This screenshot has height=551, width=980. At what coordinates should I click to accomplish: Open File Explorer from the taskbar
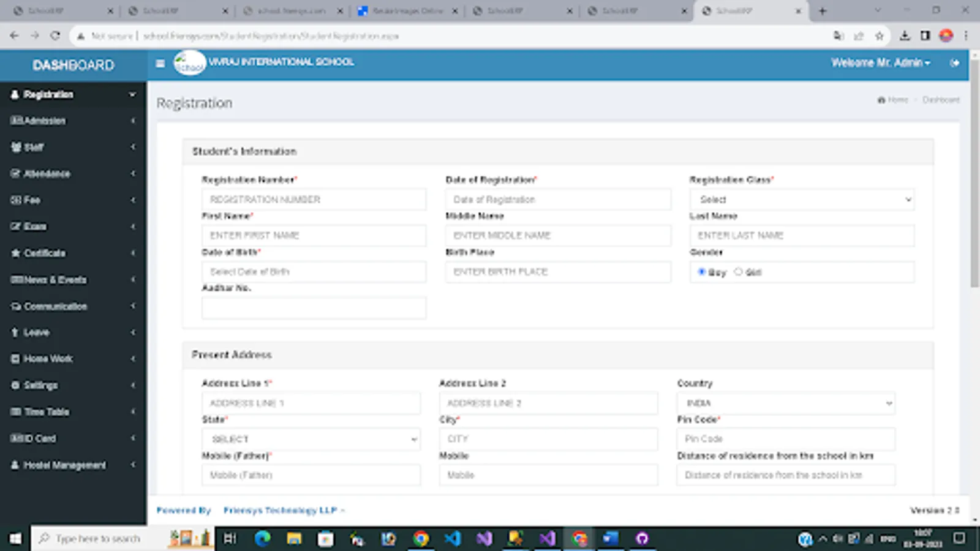[x=295, y=538]
